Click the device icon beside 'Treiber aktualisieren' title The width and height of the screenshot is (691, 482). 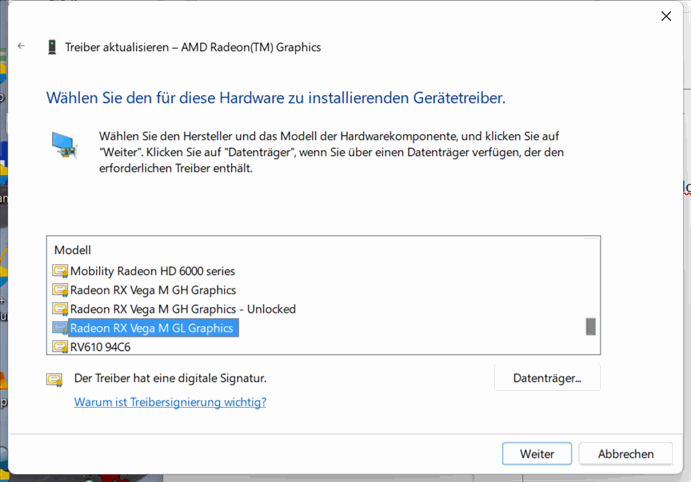(x=52, y=47)
